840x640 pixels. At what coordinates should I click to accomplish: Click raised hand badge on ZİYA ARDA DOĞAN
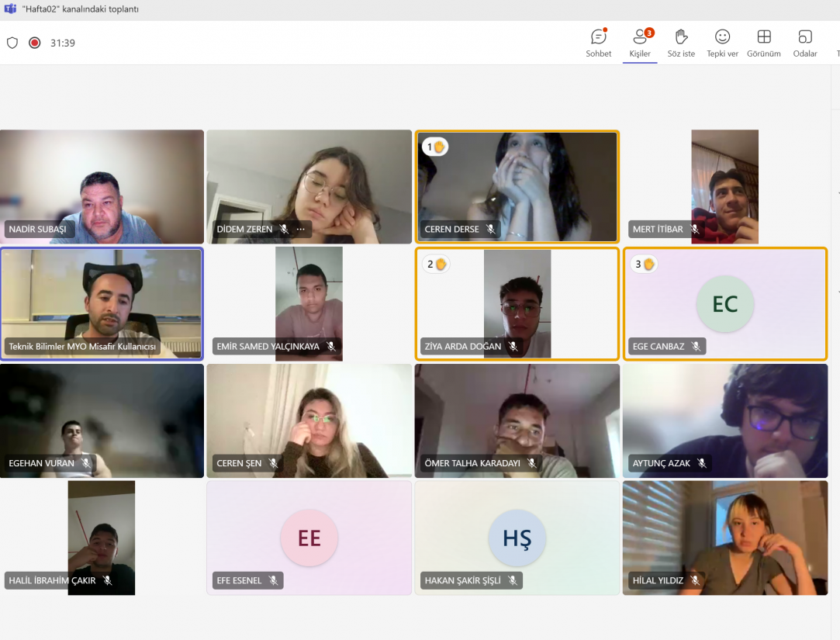pyautogui.click(x=436, y=265)
